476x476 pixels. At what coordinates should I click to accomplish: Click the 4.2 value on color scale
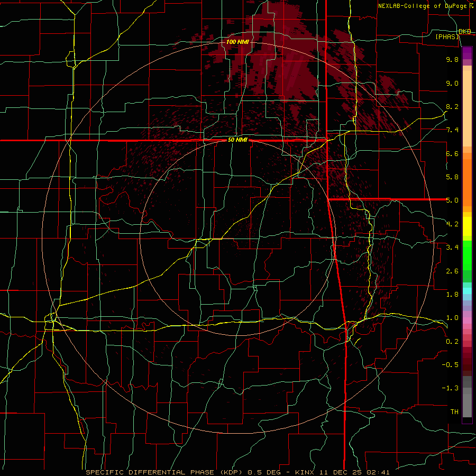click(452, 224)
